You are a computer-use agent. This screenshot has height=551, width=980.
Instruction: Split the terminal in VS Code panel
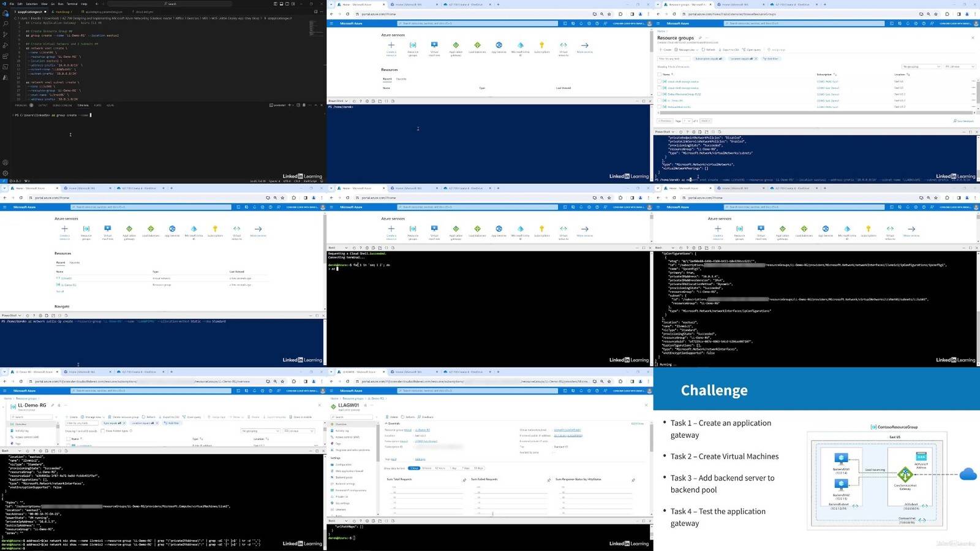(298, 105)
